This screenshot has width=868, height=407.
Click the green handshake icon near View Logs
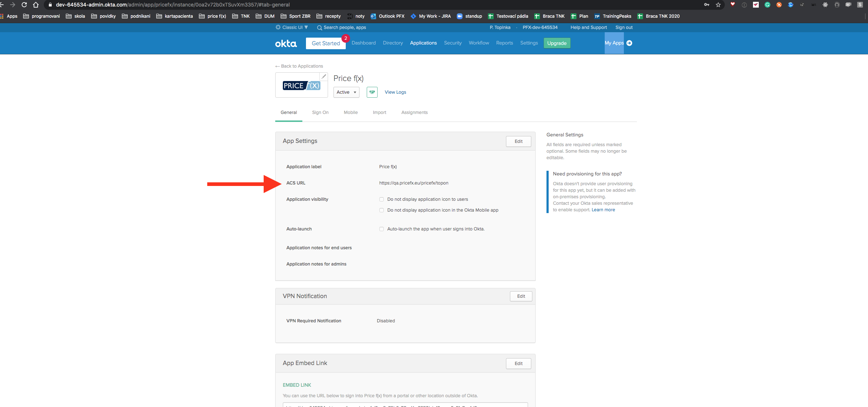point(372,92)
